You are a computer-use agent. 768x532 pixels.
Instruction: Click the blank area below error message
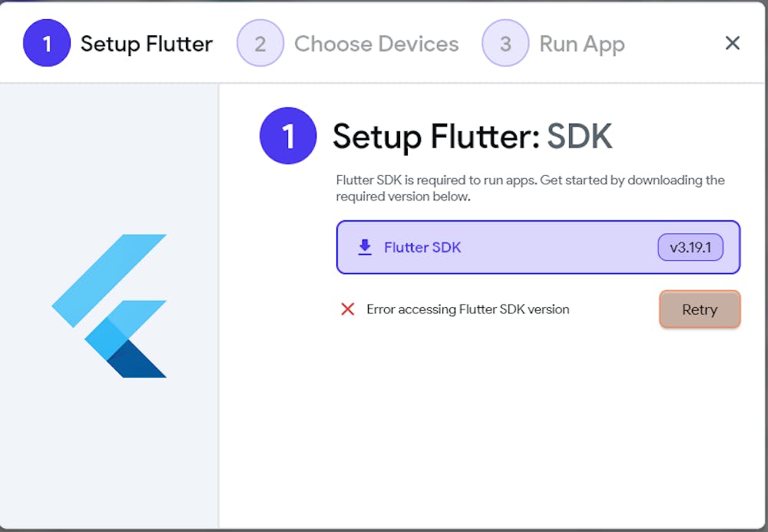coord(492,422)
